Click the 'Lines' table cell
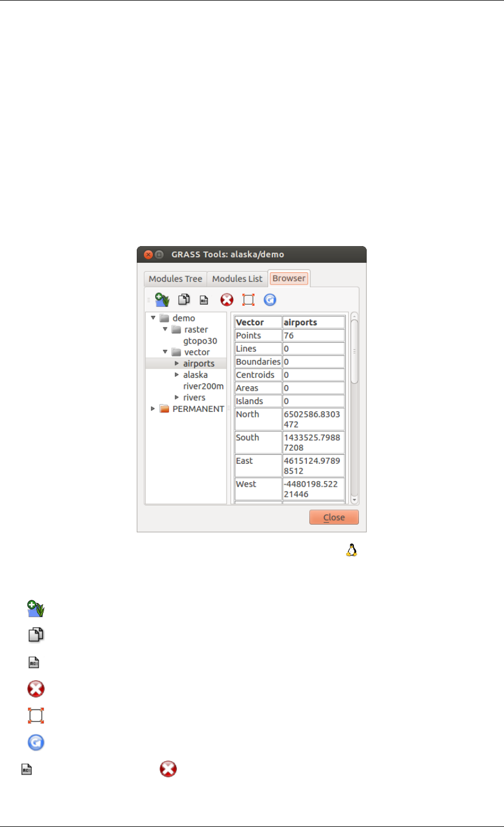Screen dimensions: 504x827 click(x=258, y=349)
